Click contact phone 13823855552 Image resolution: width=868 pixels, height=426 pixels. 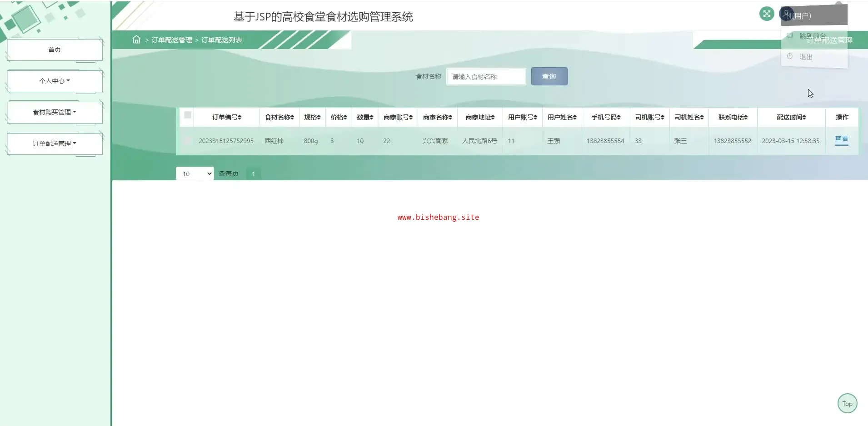pyautogui.click(x=732, y=141)
